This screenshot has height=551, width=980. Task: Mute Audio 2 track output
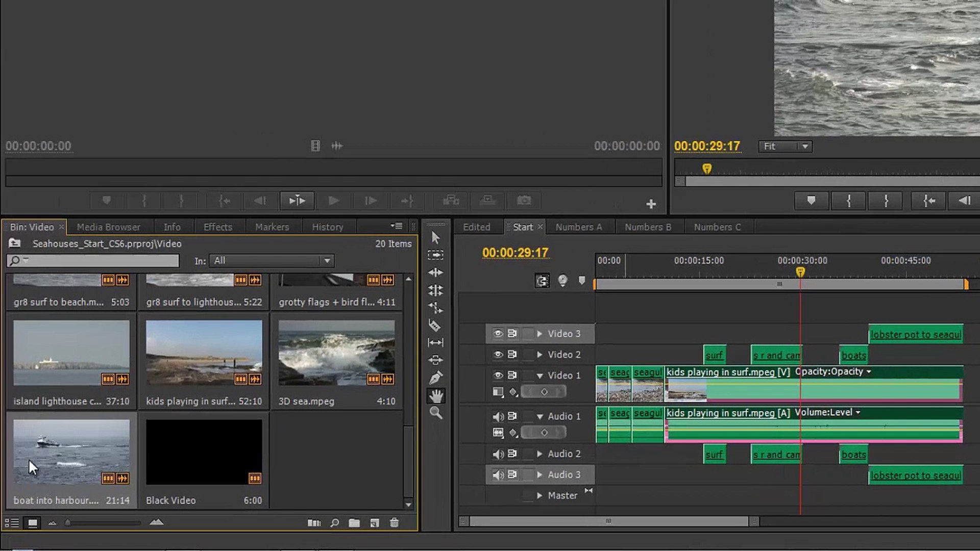coord(498,454)
